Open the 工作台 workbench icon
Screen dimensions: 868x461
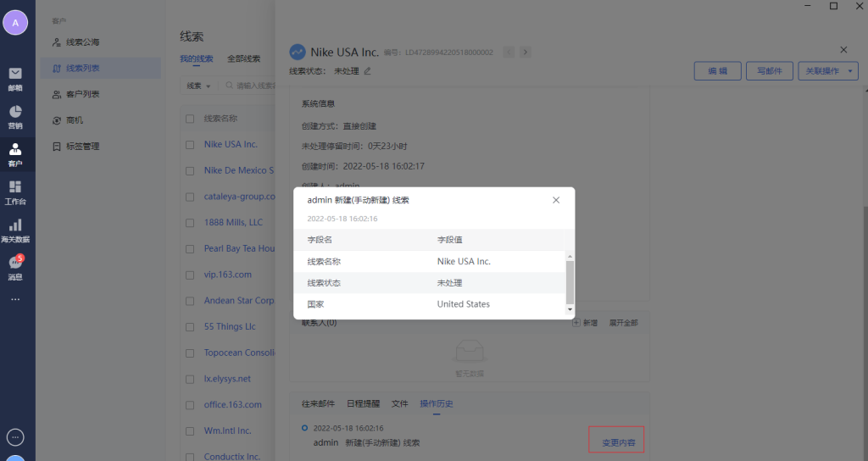(15, 187)
